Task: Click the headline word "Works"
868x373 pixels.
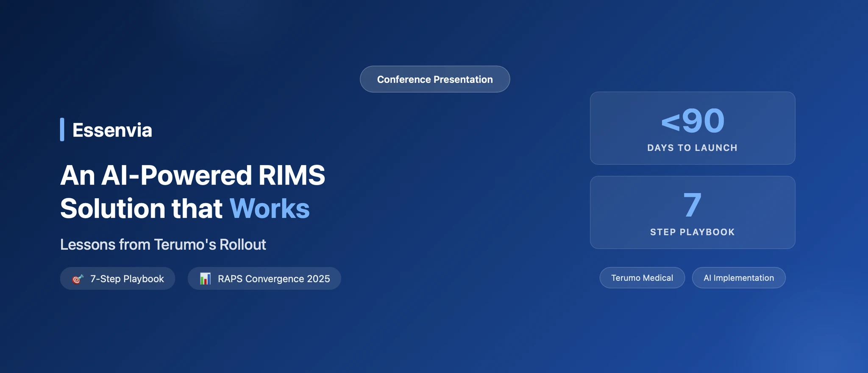Action: [x=270, y=208]
